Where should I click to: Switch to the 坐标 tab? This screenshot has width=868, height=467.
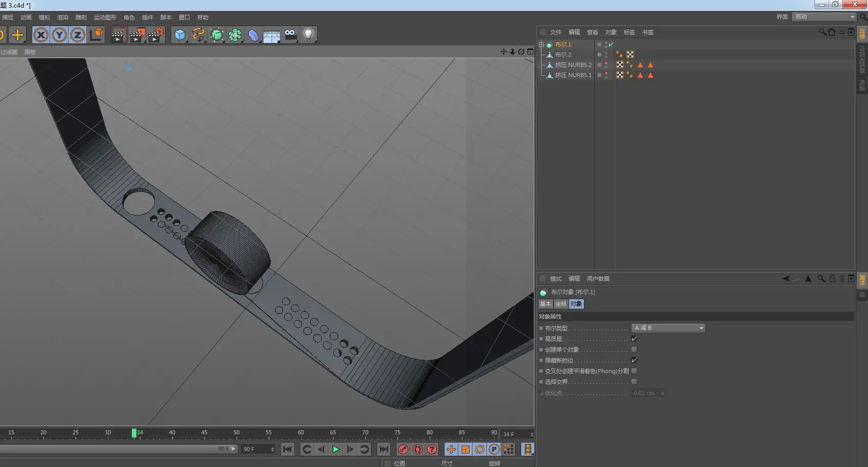click(561, 304)
